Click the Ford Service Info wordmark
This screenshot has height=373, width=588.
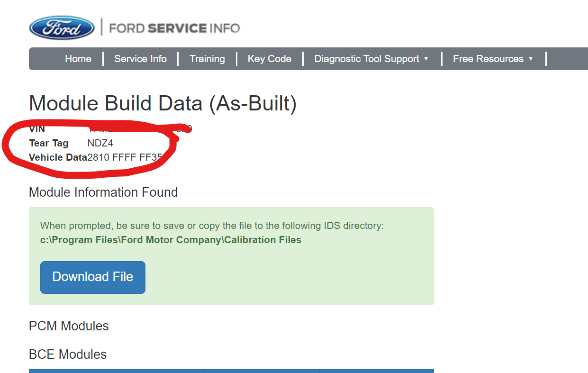(x=174, y=28)
